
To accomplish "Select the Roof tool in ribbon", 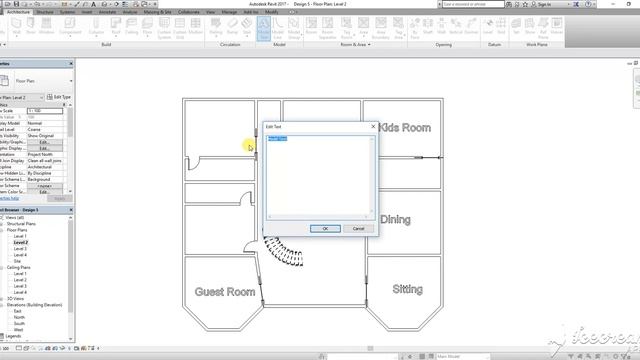I will [116, 27].
